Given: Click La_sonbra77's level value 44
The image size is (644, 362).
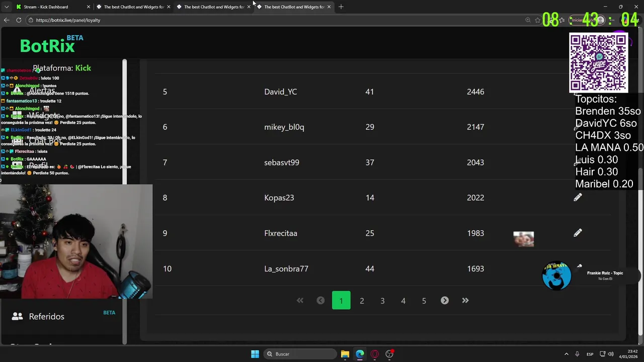Looking at the screenshot, I should [370, 268].
